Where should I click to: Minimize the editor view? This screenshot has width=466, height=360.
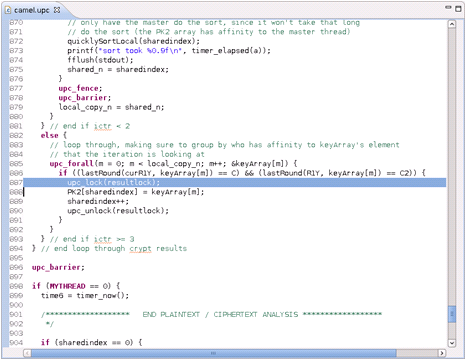pos(448,7)
